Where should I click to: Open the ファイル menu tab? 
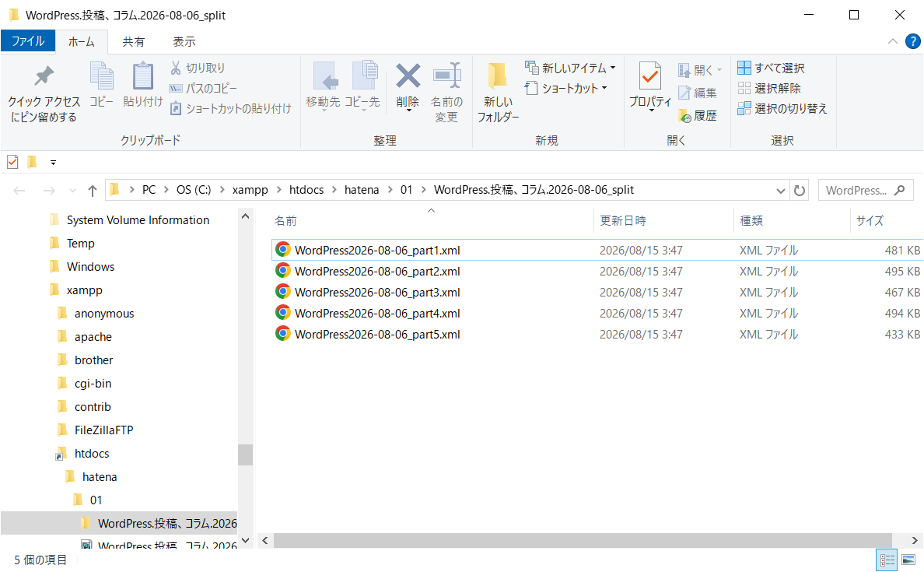point(28,41)
